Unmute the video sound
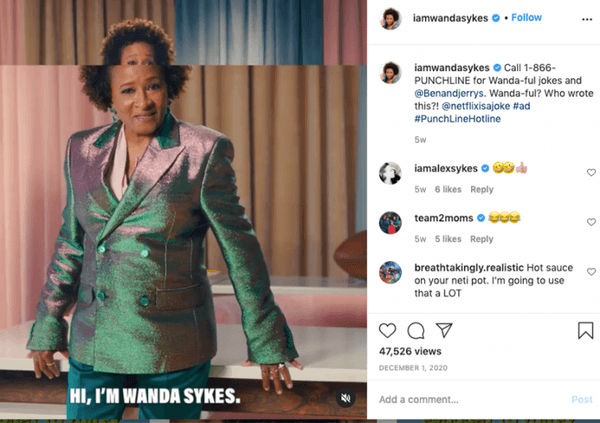 (x=345, y=398)
